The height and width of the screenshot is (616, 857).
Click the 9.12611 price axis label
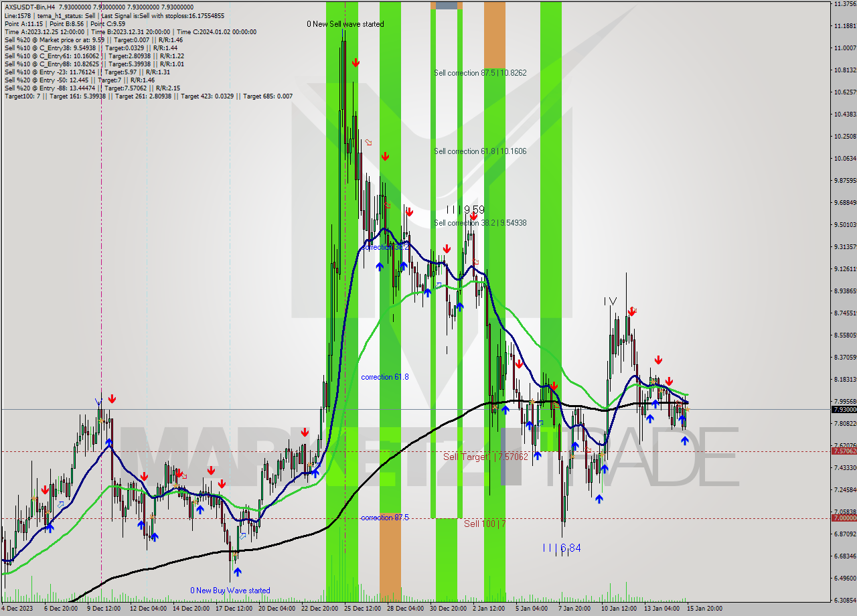pyautogui.click(x=845, y=268)
